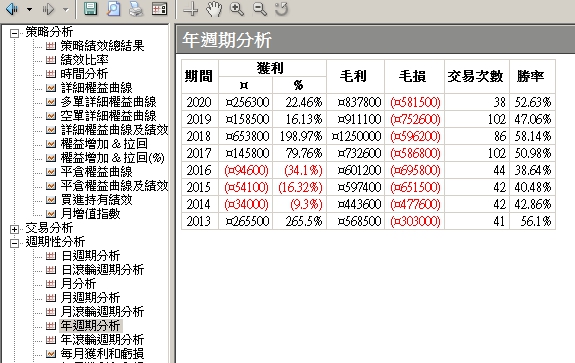575x363 pixels.
Task: Click the 交易次數 column header
Action: (477, 77)
